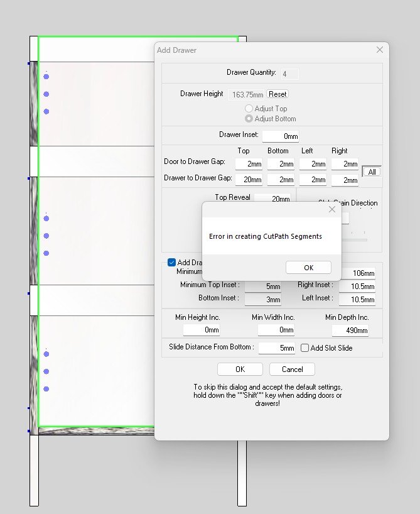Dismiss the CutPath error with OK
This screenshot has height=514, width=420.
coord(308,268)
